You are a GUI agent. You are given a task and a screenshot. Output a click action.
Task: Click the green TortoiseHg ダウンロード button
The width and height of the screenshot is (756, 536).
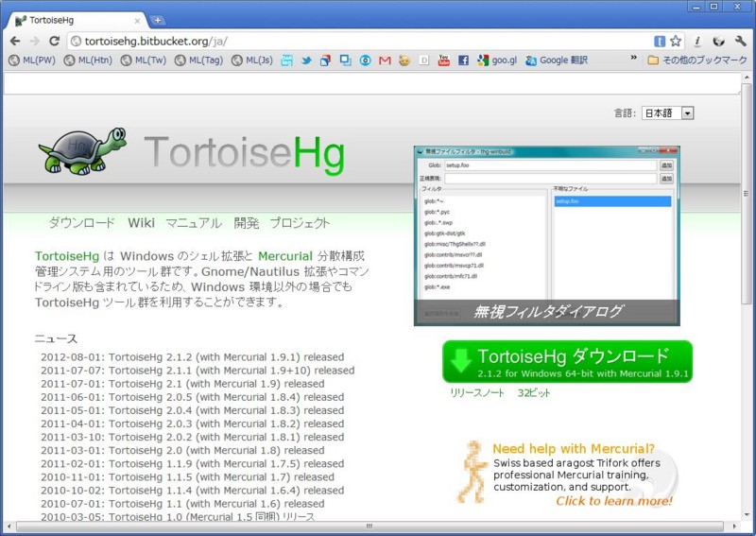[x=568, y=362]
